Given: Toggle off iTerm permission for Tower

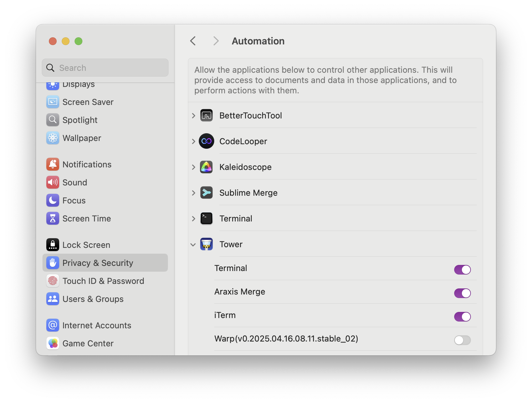Looking at the screenshot, I should [462, 317].
